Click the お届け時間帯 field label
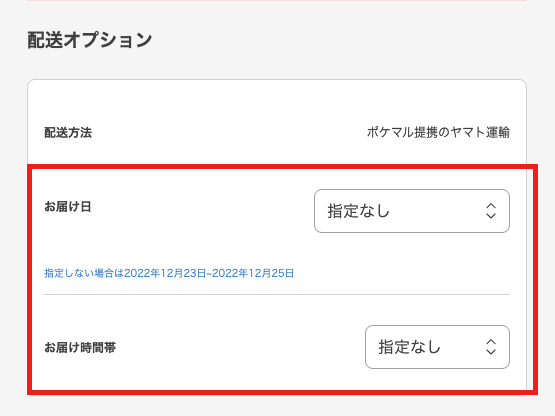The height and width of the screenshot is (416, 555). click(80, 347)
